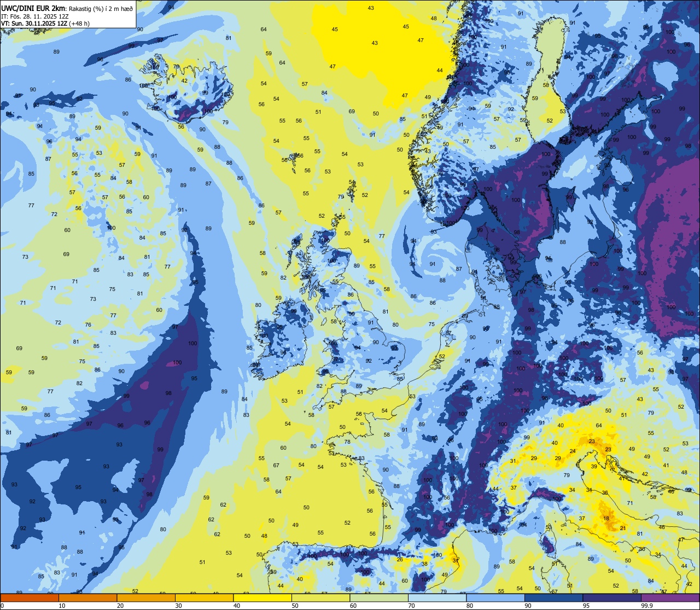Image resolution: width=700 pixels, height=610 pixels.
Task: Click the humidity value 26 over northeast Spain
Action: pos(400,559)
